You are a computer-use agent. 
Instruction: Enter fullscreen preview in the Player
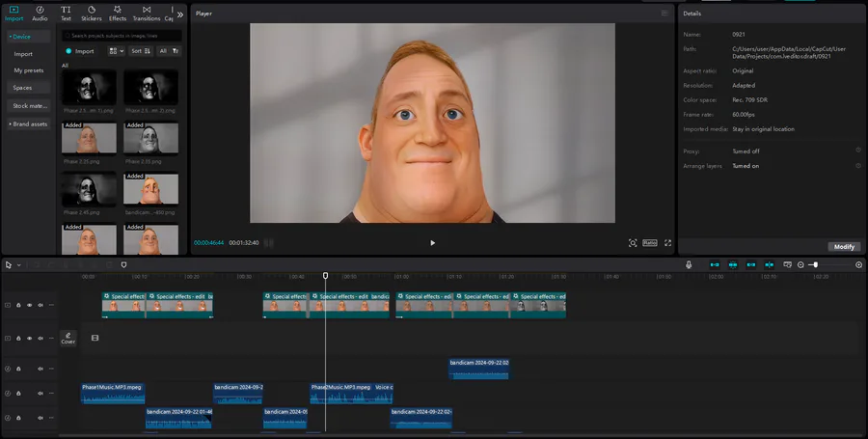click(x=668, y=243)
